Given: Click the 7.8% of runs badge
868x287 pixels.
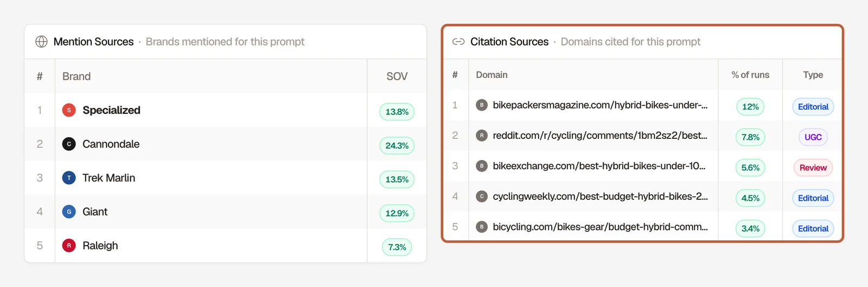Looking at the screenshot, I should pos(750,137).
